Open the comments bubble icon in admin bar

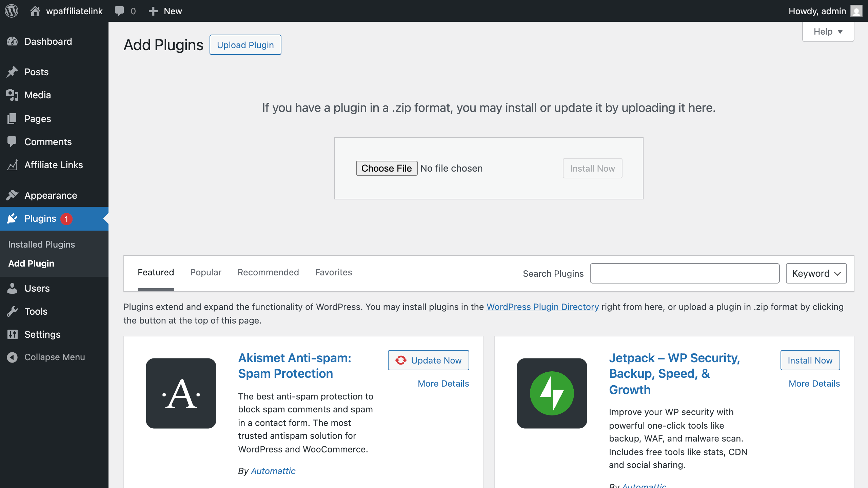(x=119, y=11)
